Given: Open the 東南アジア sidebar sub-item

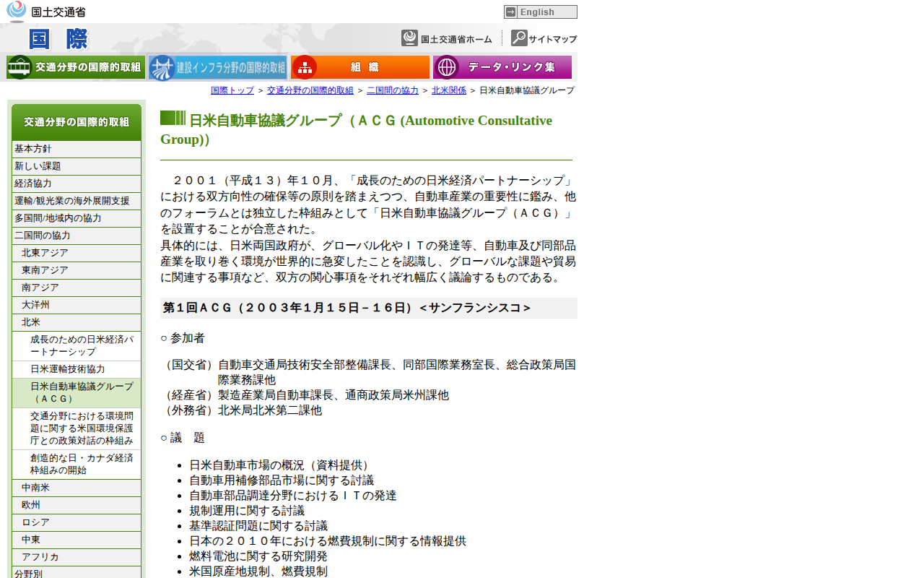Looking at the screenshot, I should pos(77,270).
